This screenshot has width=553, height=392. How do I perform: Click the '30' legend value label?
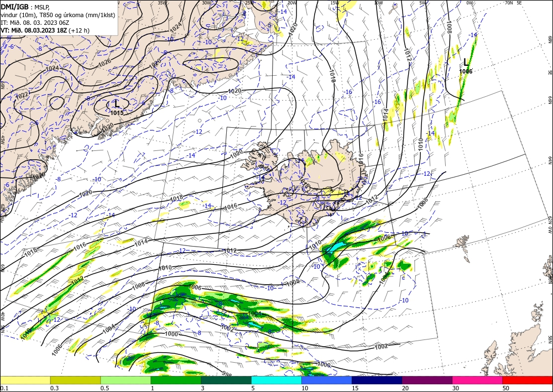[x=456, y=388]
